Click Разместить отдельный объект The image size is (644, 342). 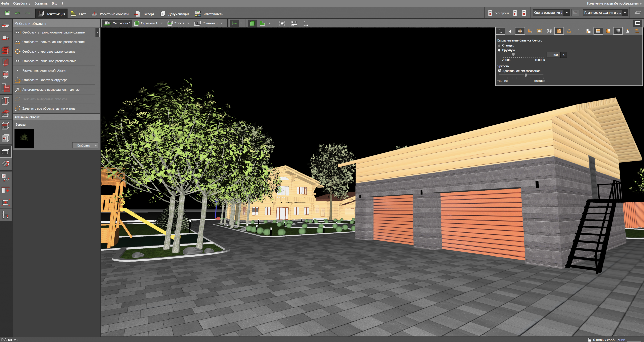(x=44, y=71)
